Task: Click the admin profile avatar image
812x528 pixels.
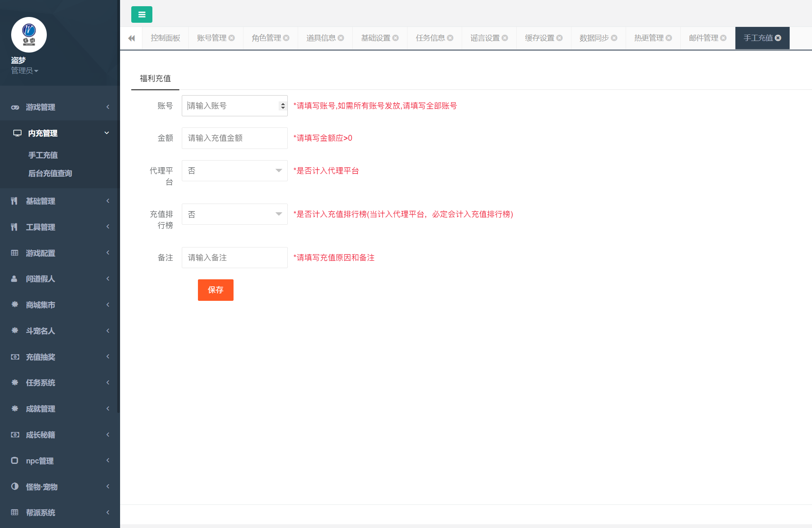Action: coord(29,35)
